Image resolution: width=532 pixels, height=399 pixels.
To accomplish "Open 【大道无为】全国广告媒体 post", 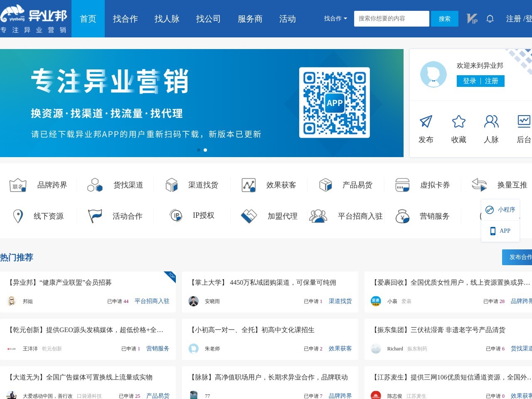I will pos(80,377).
